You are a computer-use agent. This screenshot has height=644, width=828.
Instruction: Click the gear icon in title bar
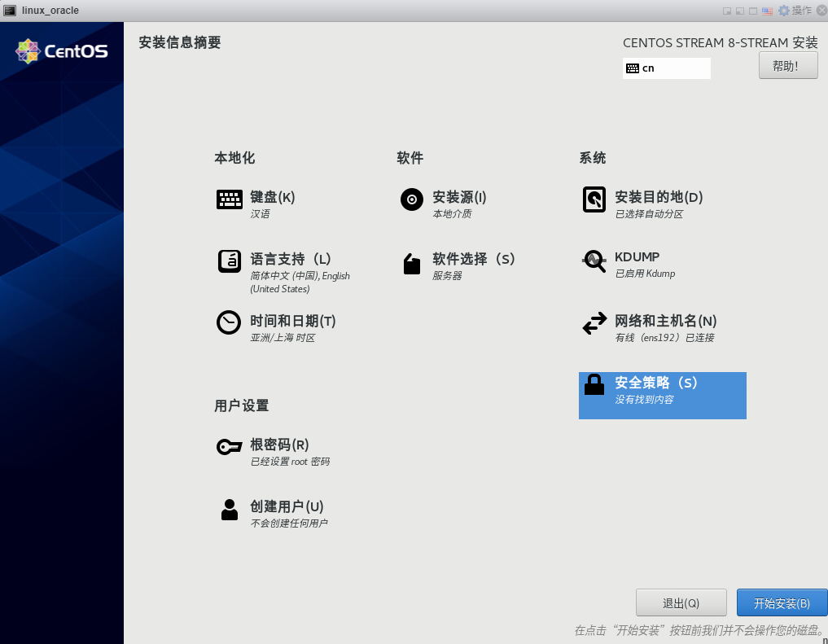pyautogui.click(x=784, y=11)
